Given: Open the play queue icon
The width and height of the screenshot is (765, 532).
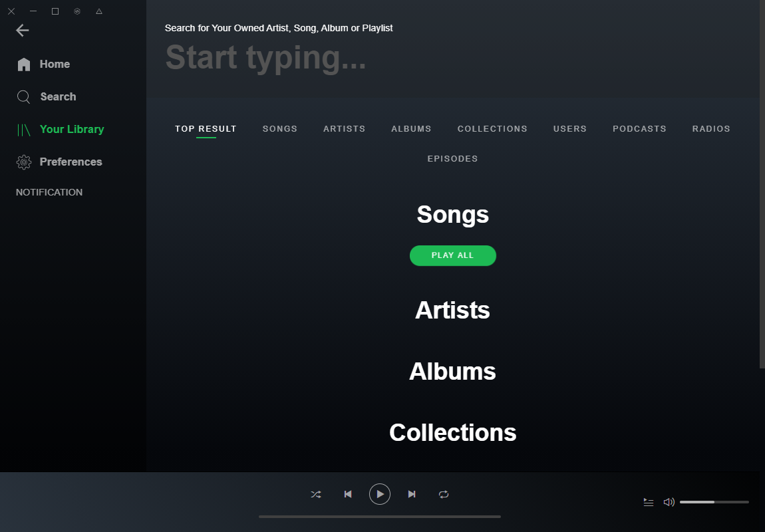Looking at the screenshot, I should (x=649, y=502).
